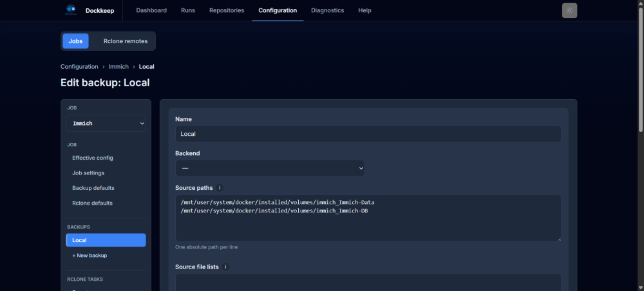Click inside the Source file lists text area
Image resolution: width=644 pixels, height=291 pixels.
pyautogui.click(x=368, y=283)
